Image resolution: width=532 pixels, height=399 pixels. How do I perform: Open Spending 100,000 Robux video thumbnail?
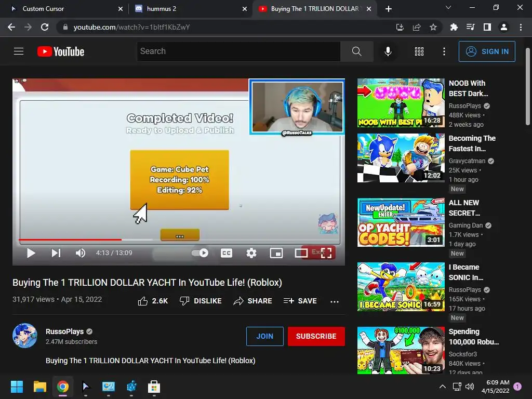[401, 351]
